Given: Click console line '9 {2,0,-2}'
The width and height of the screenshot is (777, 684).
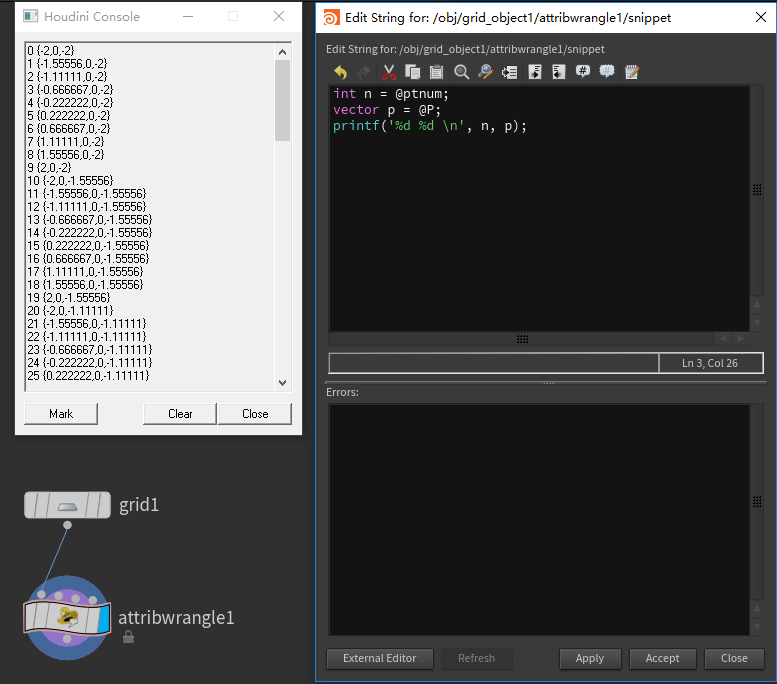Looking at the screenshot, I should point(50,168).
